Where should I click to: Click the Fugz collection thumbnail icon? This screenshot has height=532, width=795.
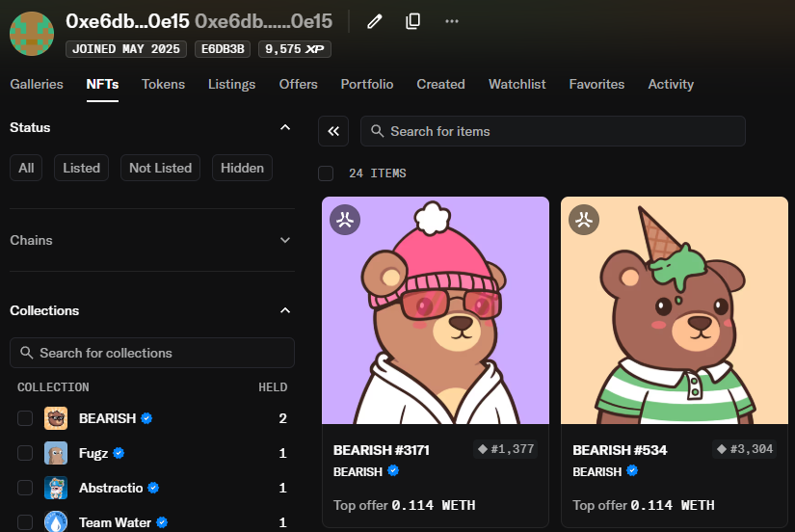[56, 453]
